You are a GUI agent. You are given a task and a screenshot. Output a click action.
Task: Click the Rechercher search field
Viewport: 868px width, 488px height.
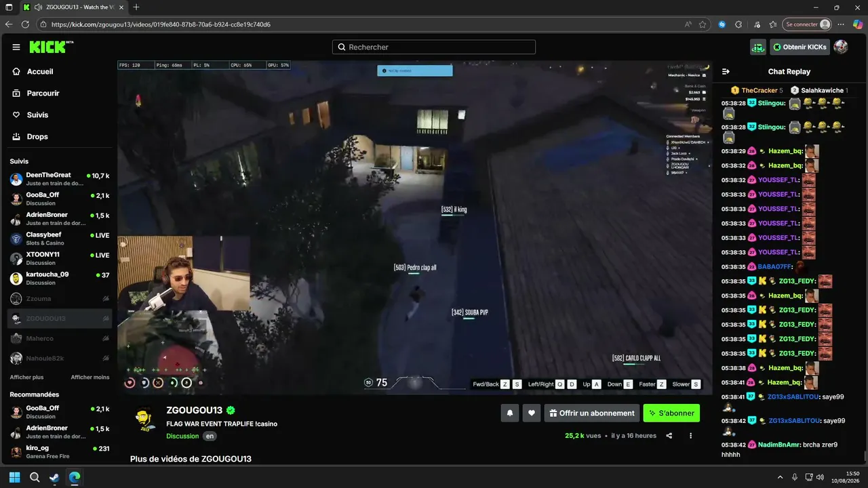tap(434, 47)
